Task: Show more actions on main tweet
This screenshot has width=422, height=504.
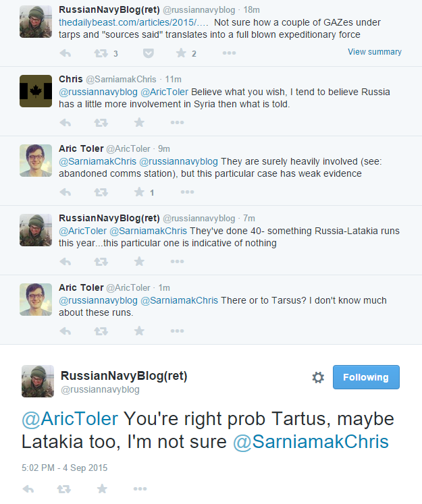Action: (140, 488)
